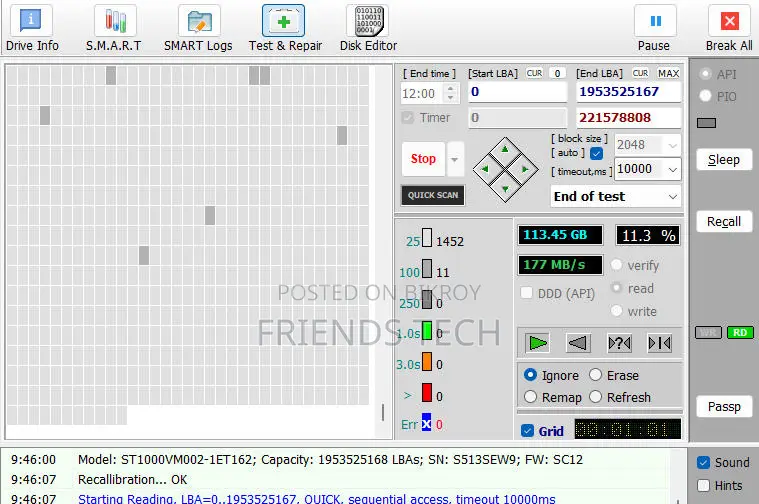Image resolution: width=759 pixels, height=504 pixels.
Task: Click the red slow block color swatch
Action: 426,393
